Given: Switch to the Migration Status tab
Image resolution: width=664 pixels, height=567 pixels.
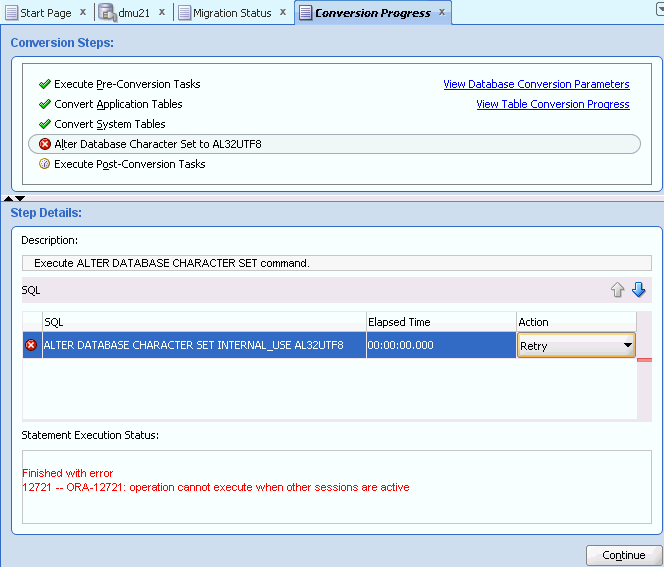Looking at the screenshot, I should tap(232, 13).
